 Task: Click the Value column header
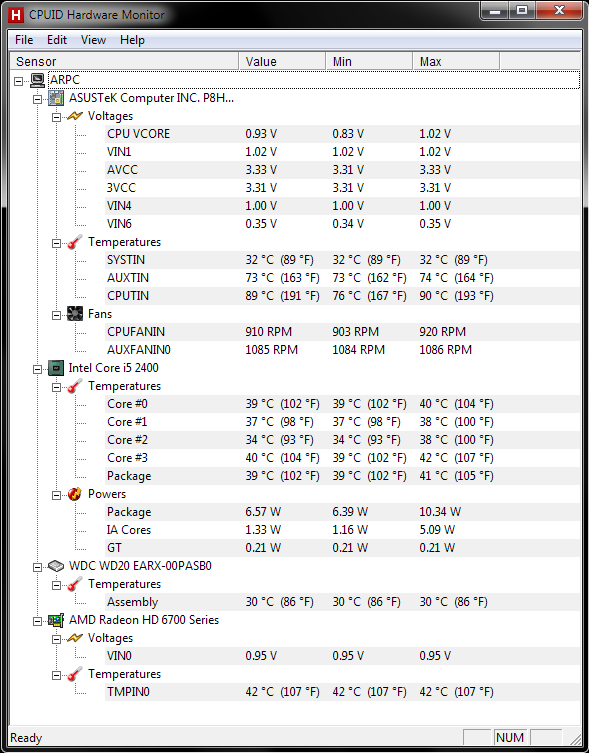coord(282,61)
